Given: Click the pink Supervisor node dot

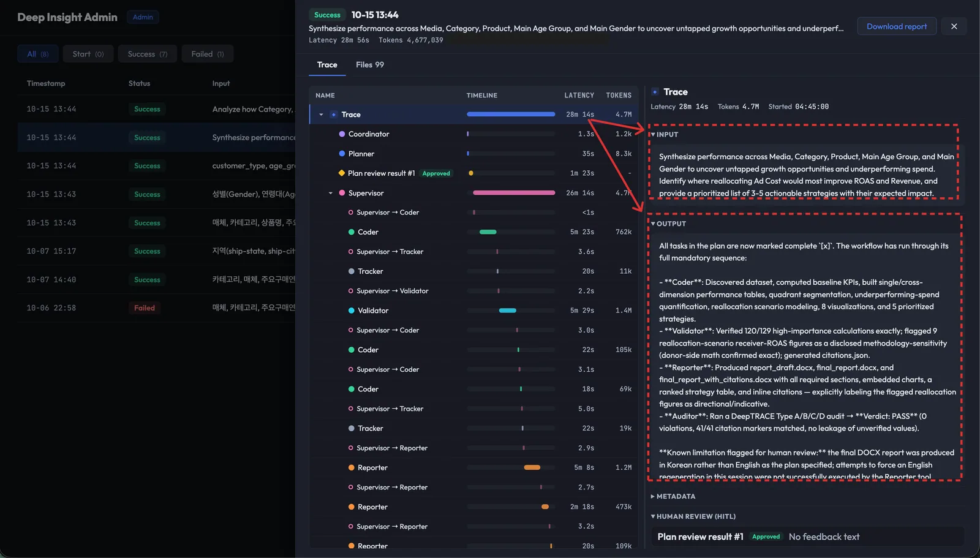Looking at the screenshot, I should click(342, 193).
